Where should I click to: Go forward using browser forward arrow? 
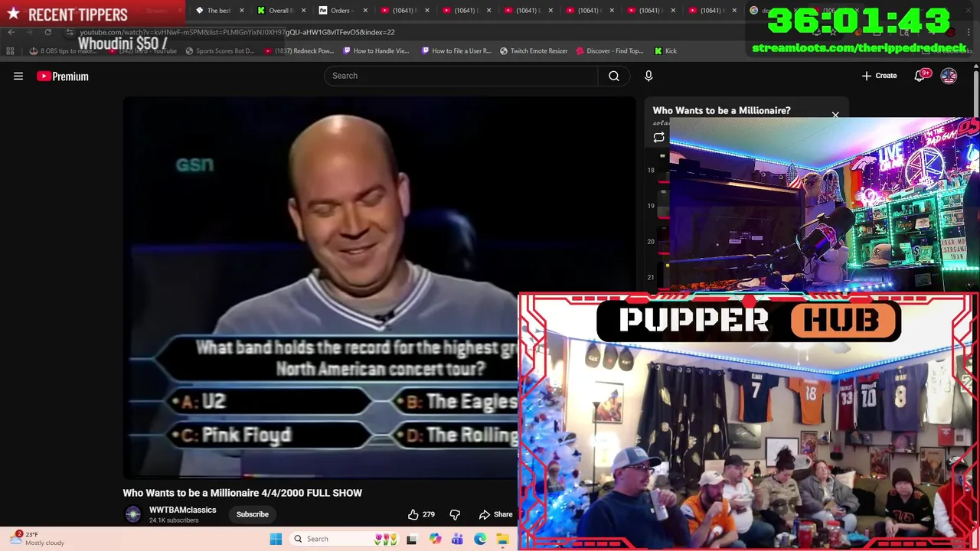point(29,32)
